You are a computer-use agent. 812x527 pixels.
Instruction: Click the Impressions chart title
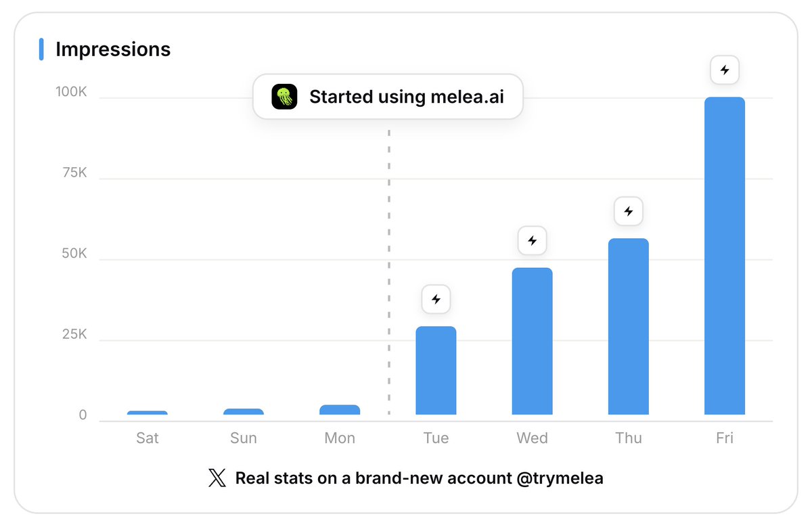113,49
